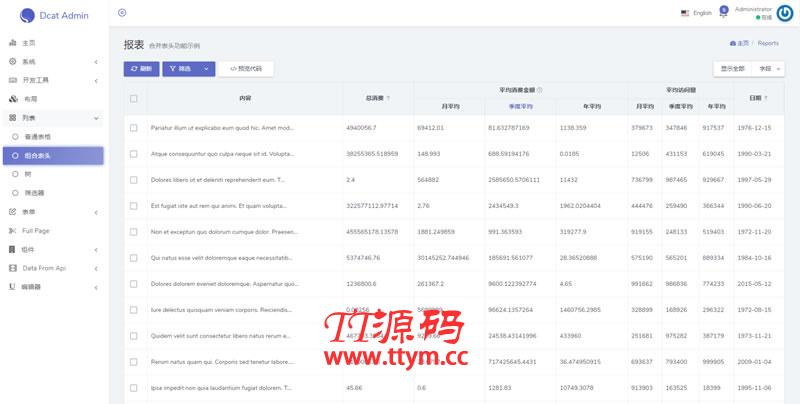This screenshot has height=404, width=800.
Task: Click the Administrator avatar icon
Action: (x=785, y=13)
